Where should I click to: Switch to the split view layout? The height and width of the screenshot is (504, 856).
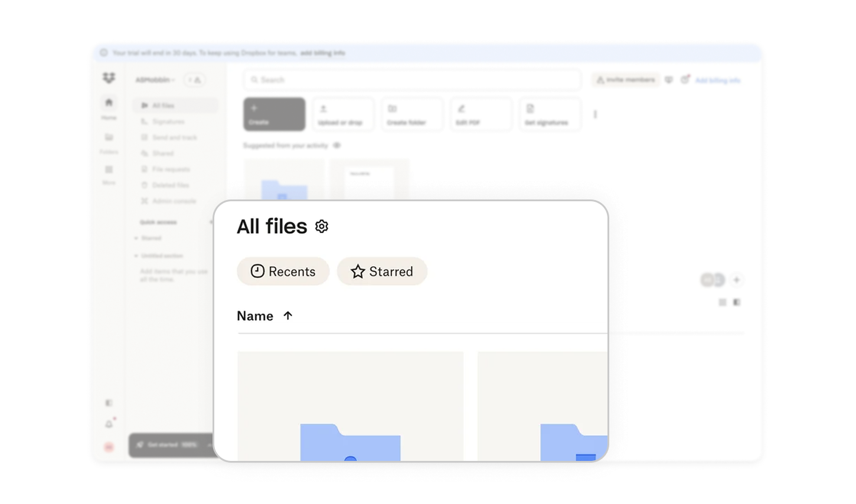pyautogui.click(x=736, y=302)
